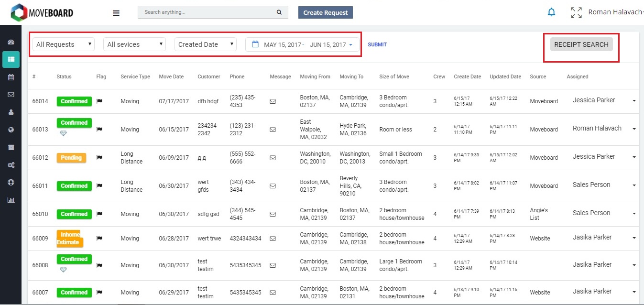Open the message envelope for request 66014
Image resolution: width=644 pixels, height=305 pixels.
click(273, 101)
